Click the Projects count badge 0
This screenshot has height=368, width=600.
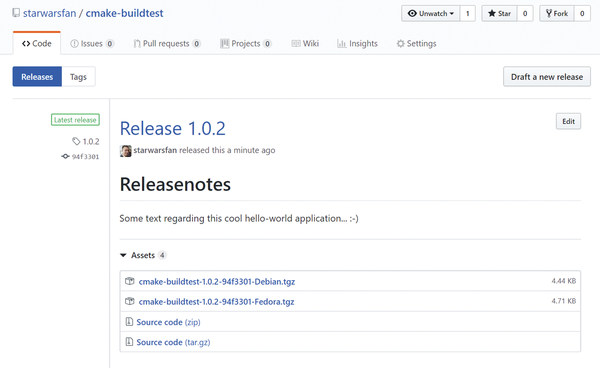pyautogui.click(x=267, y=44)
